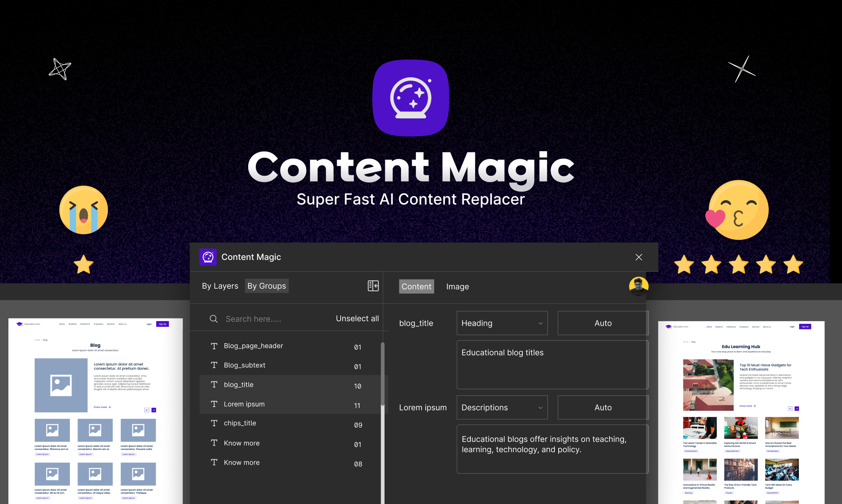
Task: Click the layer list vertical scrollbar
Action: (382, 374)
